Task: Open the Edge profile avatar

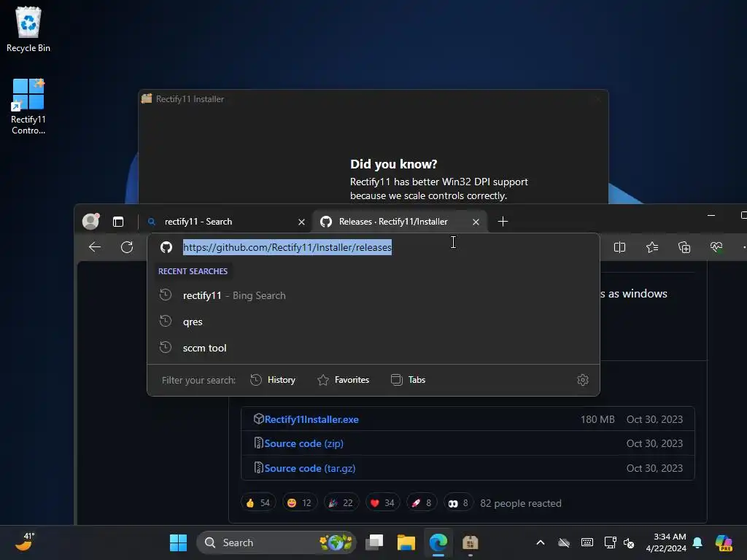Action: point(90,222)
